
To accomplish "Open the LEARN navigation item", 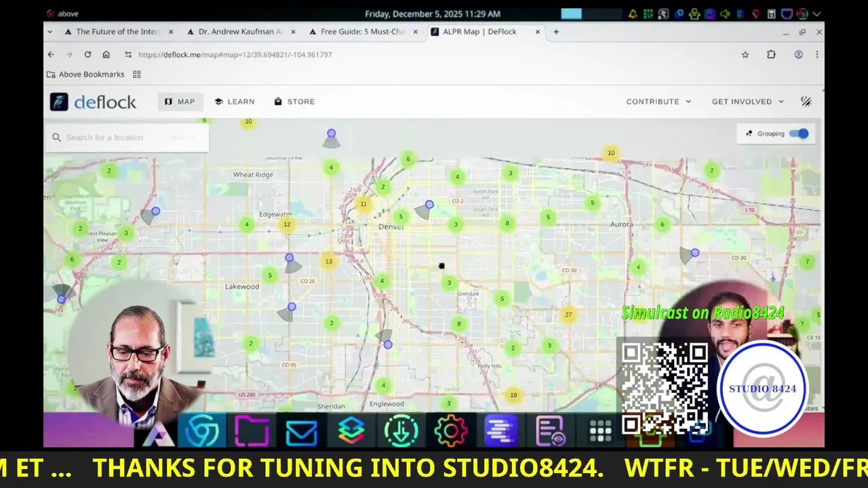I will click(235, 102).
